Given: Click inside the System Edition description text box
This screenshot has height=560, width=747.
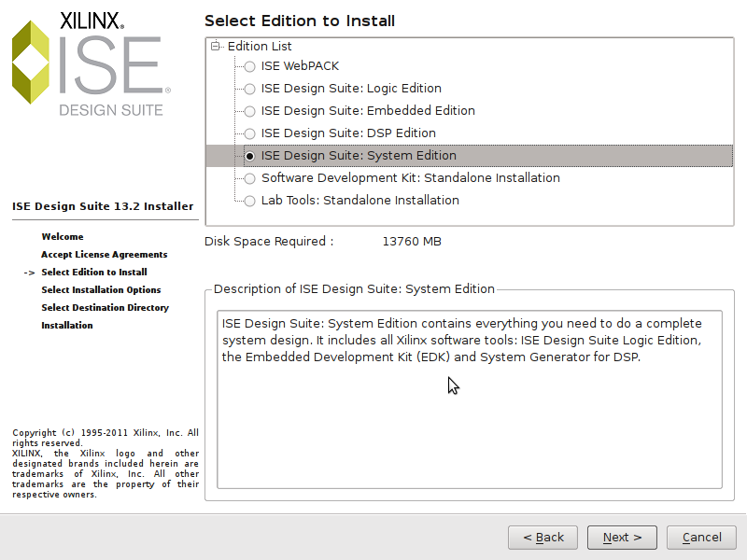Looking at the screenshot, I should [x=470, y=399].
